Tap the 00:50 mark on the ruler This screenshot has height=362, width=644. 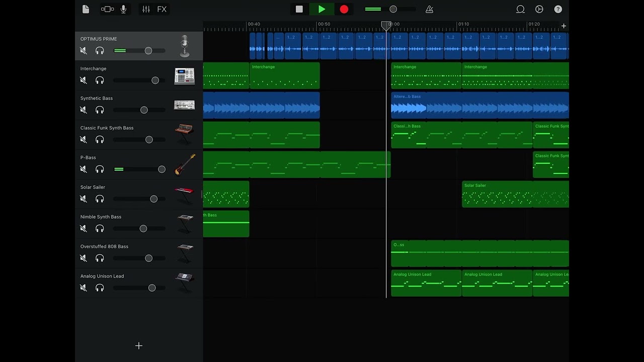tap(324, 24)
